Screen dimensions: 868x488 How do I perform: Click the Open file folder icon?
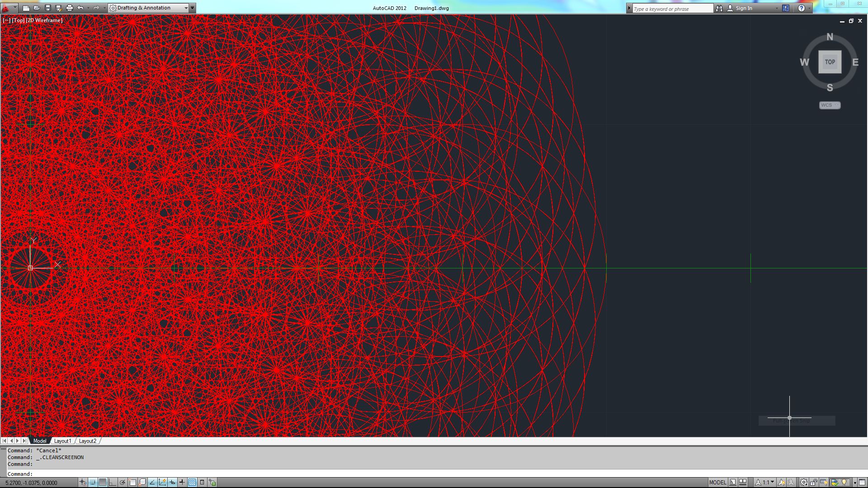(37, 8)
